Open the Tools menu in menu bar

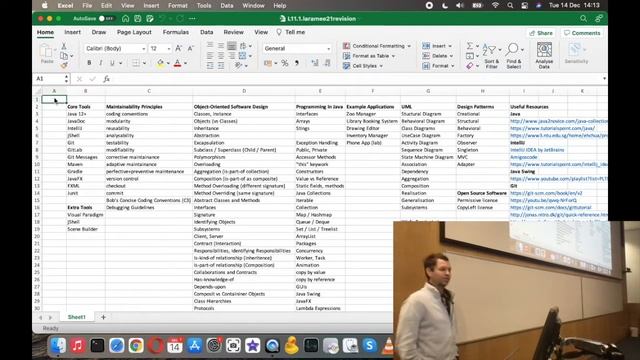click(x=204, y=6)
